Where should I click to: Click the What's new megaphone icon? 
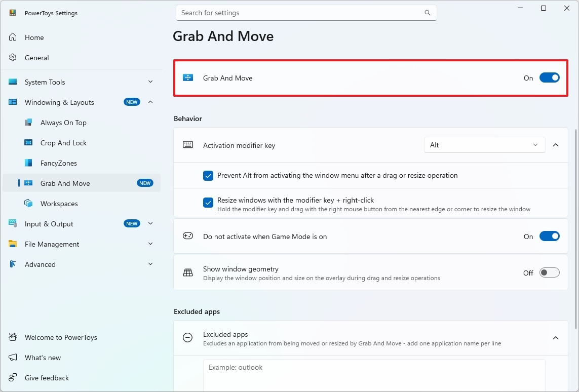click(x=13, y=357)
